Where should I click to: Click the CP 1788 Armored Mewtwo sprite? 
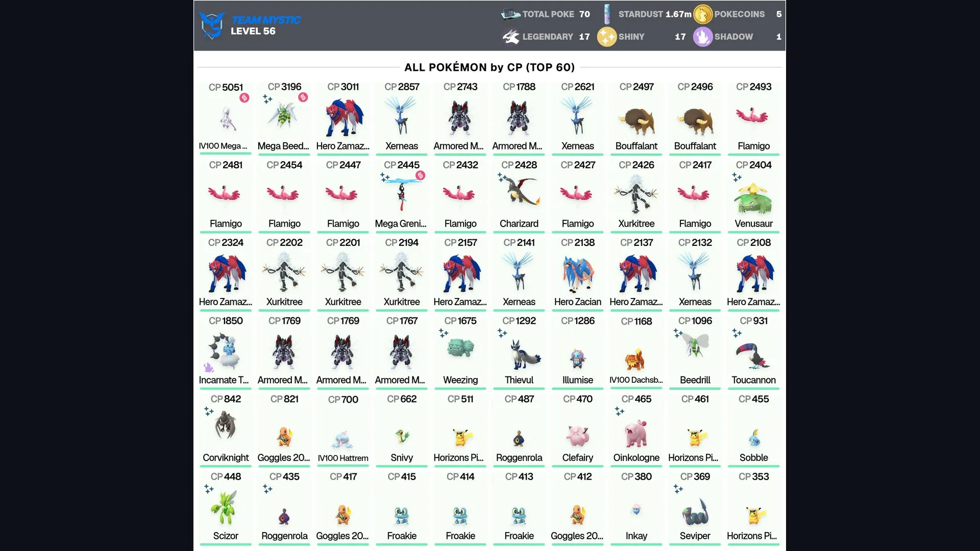519,118
